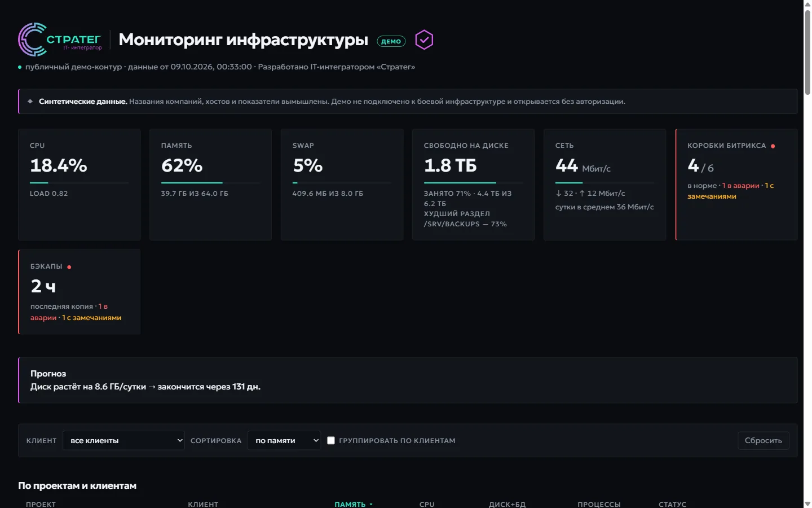Click the CPU usage progress bar
812x508 pixels.
click(x=80, y=183)
